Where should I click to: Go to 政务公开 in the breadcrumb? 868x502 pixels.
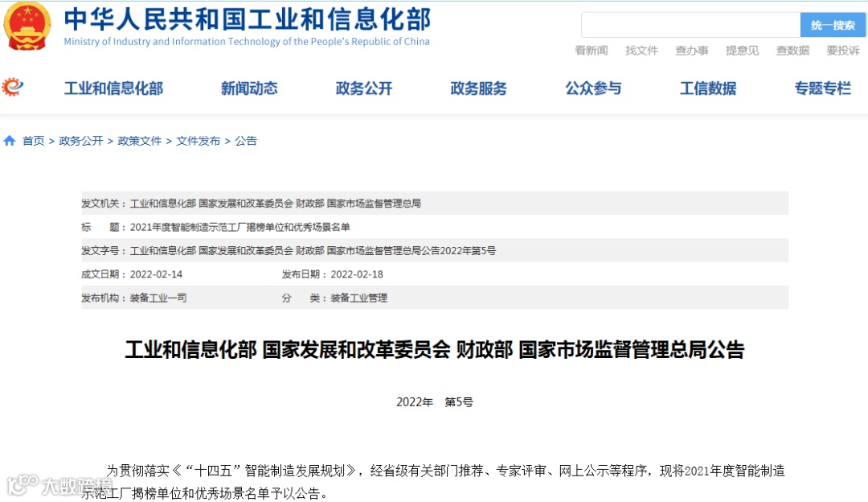81,141
